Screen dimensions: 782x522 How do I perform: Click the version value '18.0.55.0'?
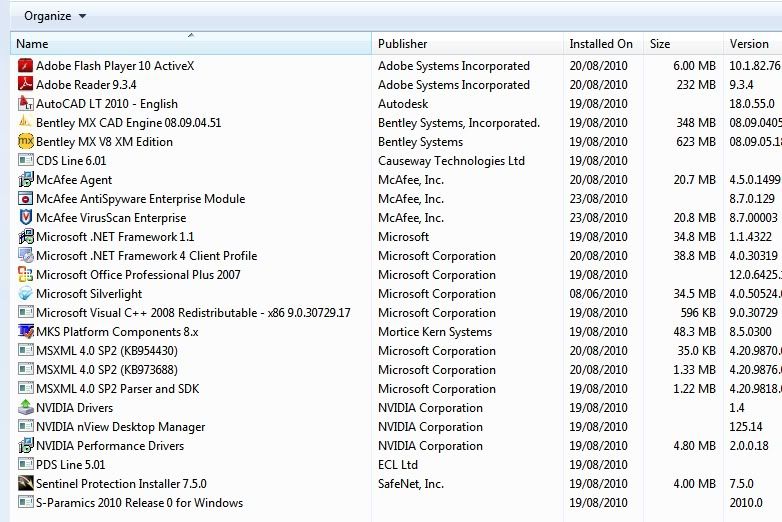[752, 104]
